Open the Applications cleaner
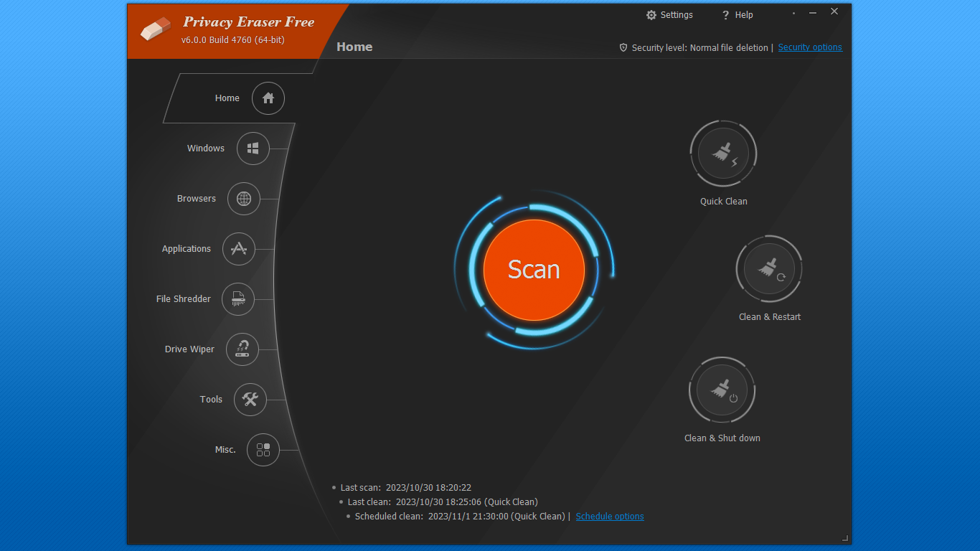Image resolution: width=980 pixels, height=551 pixels. click(238, 249)
